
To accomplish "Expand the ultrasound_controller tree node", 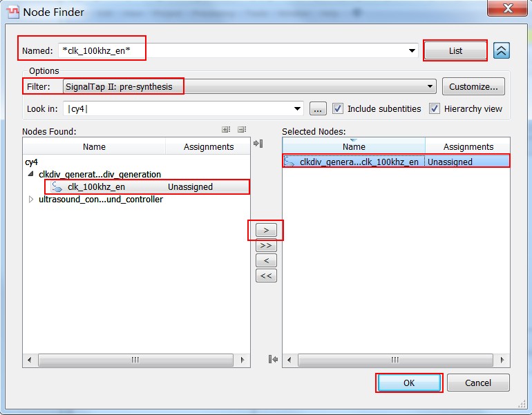I will [x=31, y=200].
